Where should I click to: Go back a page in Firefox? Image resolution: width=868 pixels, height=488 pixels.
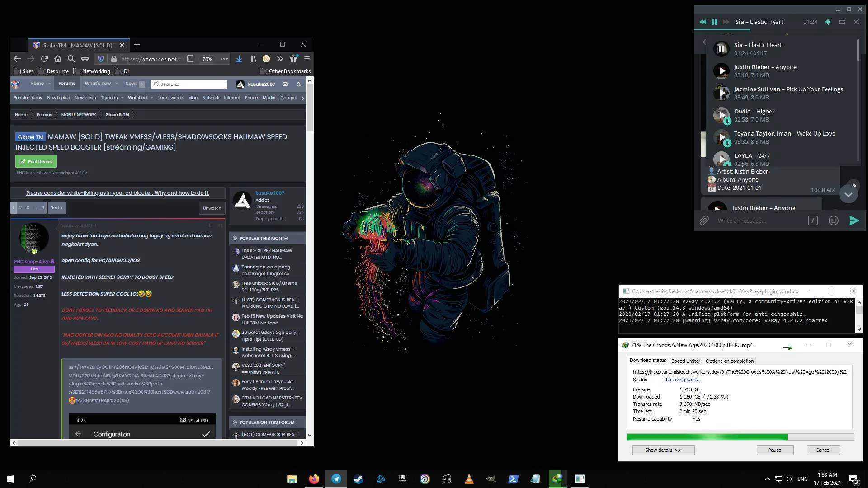click(17, 59)
